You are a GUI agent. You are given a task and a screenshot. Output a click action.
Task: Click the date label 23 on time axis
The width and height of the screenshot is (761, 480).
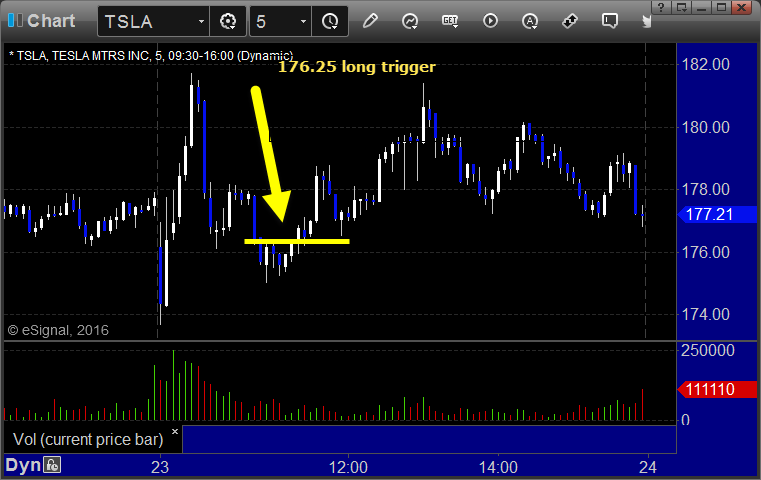click(x=160, y=467)
